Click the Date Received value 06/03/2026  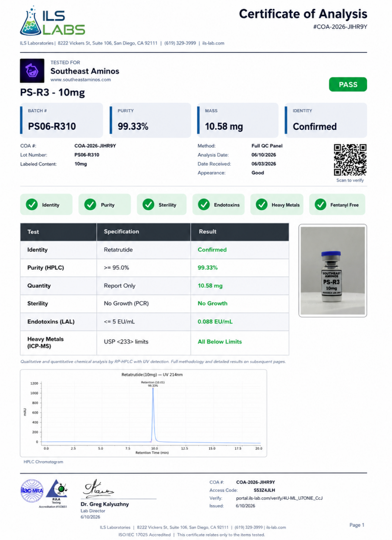264,164
